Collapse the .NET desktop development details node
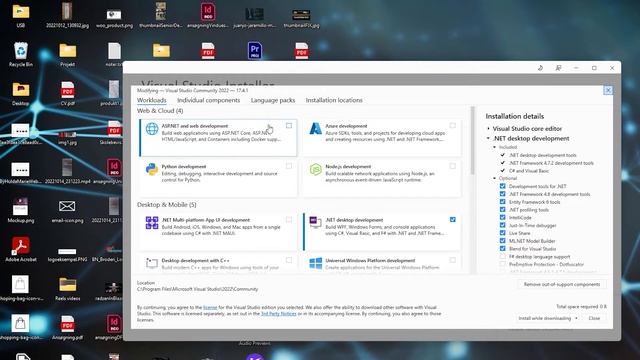640x360 pixels. pos(488,138)
